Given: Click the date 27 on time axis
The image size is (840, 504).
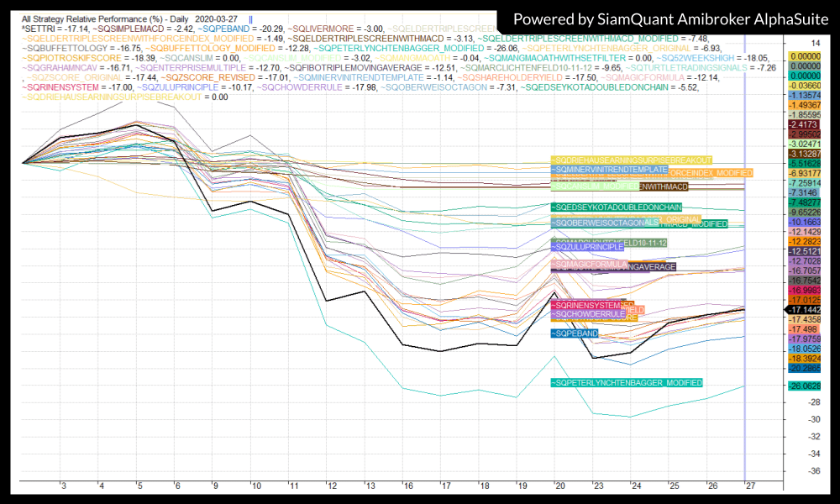Looking at the screenshot, I should [747, 486].
